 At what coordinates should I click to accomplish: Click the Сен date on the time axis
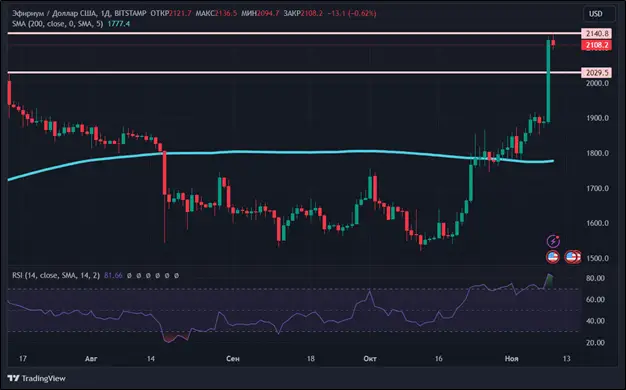[233, 359]
